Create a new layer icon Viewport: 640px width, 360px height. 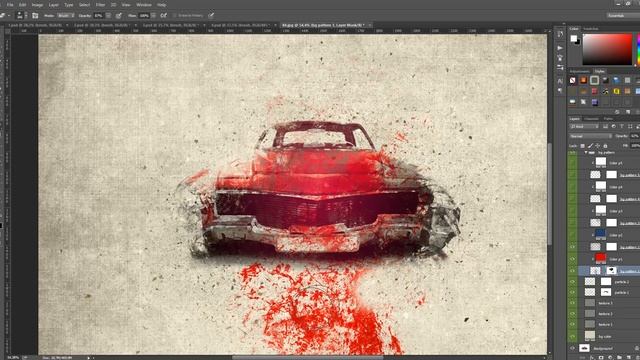[628, 358]
